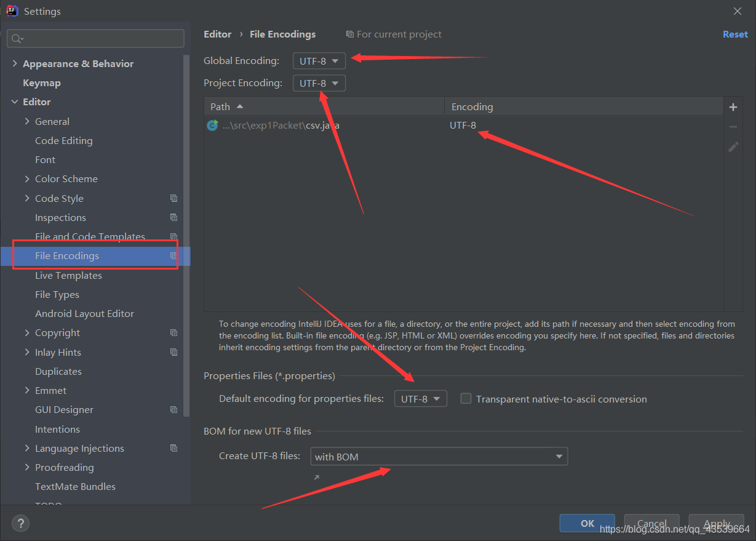
Task: Enable Transparent native-to-ascii conversion
Action: point(466,398)
